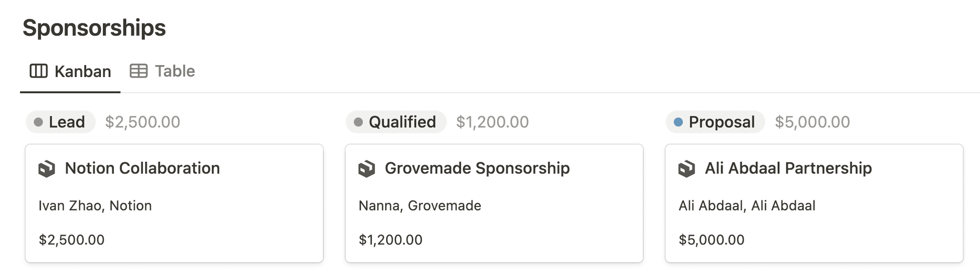Click the gray dot in the Qualified tag
This screenshot has height=275, width=980.
(x=358, y=122)
